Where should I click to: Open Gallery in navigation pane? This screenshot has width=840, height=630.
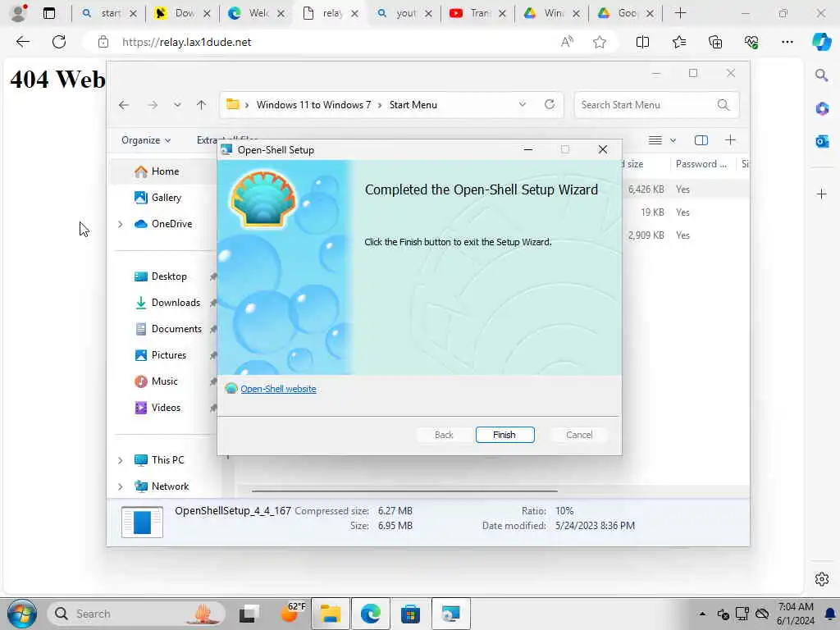pyautogui.click(x=166, y=198)
